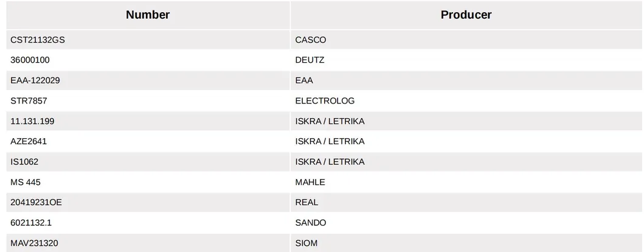This screenshot has width=644, height=252.
Task: Click the Producer column header
Action: [x=466, y=15]
